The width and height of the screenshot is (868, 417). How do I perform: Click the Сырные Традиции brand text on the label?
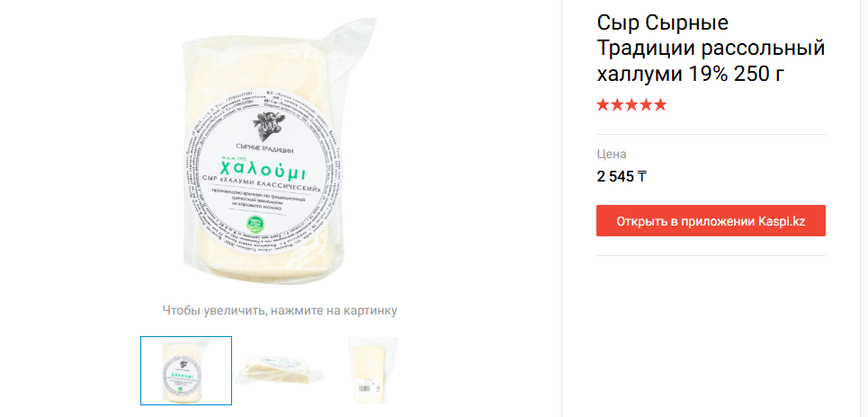coord(264,147)
